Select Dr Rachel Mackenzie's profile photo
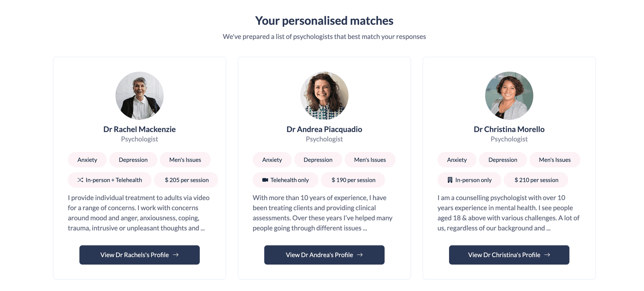The width and height of the screenshot is (644, 291). (x=139, y=96)
